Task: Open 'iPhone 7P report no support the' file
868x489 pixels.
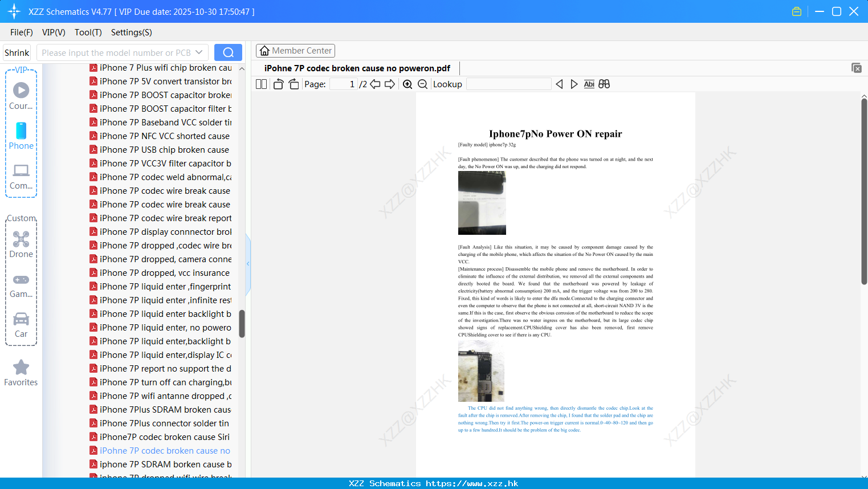Action: 161,369
